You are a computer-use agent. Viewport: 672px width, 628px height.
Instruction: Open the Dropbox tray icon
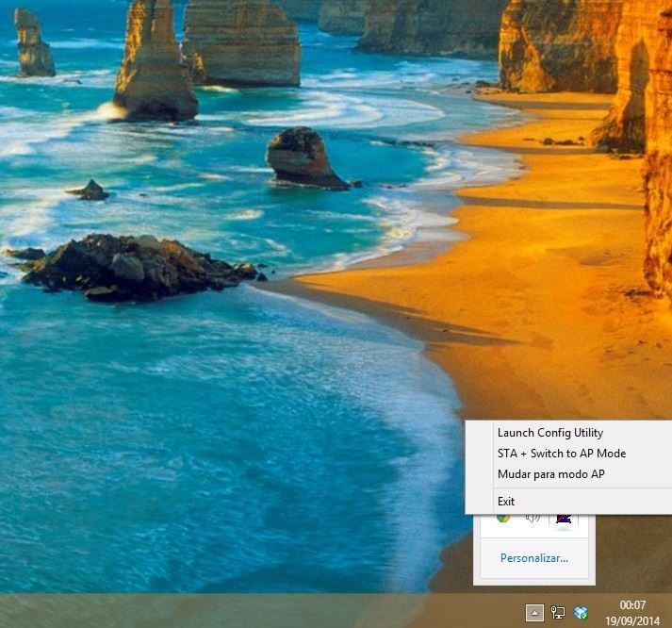pyautogui.click(x=581, y=613)
